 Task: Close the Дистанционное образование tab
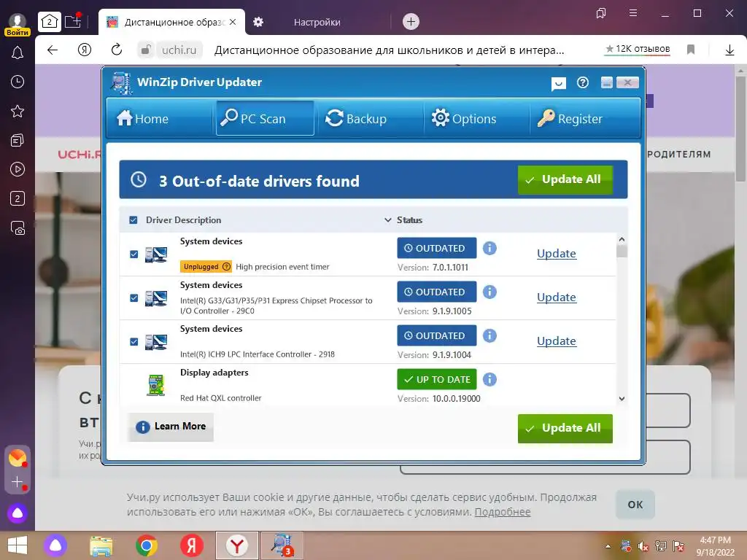[233, 22]
